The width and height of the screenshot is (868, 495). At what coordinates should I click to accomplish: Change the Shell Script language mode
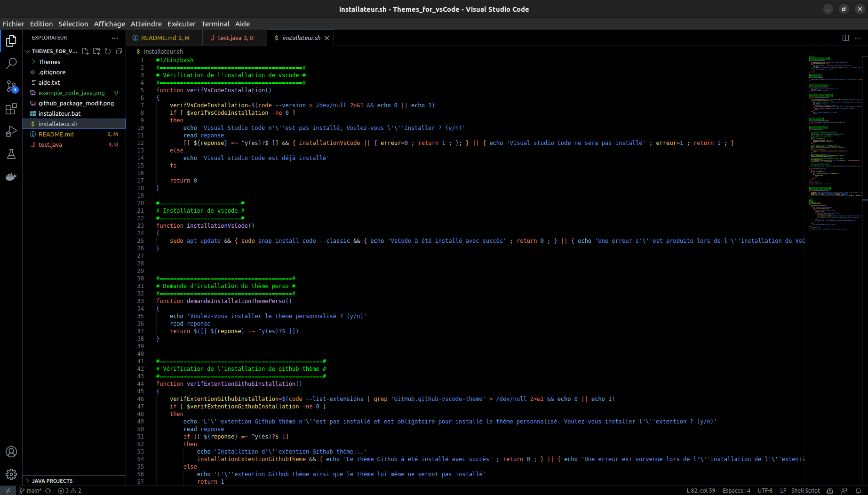805,490
